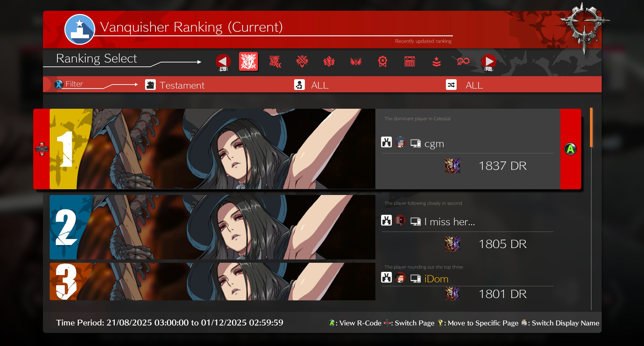Click the Filter label
Screen dimensions: 644x346
(74, 84)
